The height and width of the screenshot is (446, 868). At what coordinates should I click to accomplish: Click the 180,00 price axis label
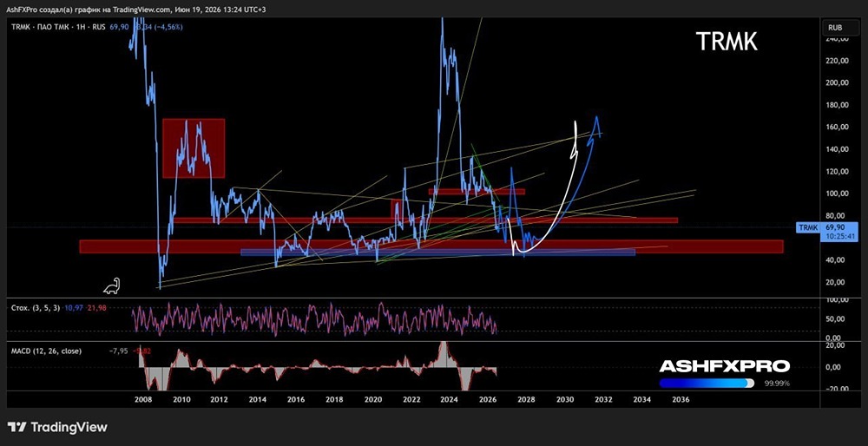click(x=836, y=105)
